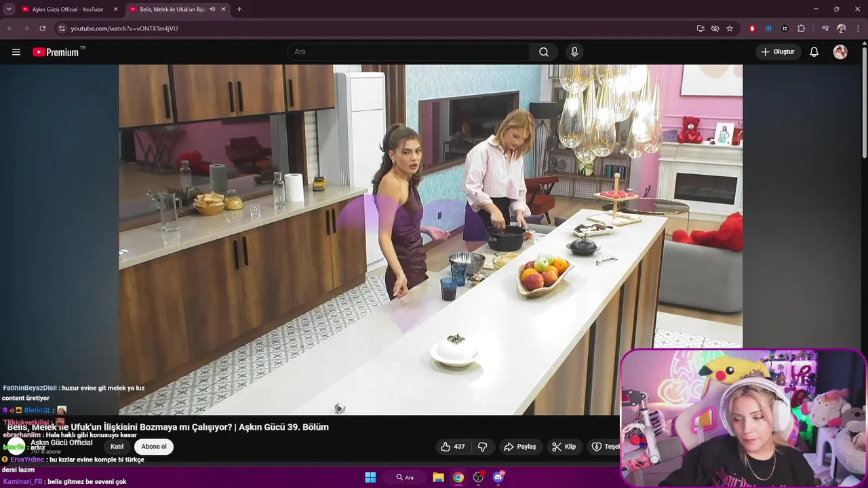The image size is (868, 488).
Task: Click the Katıl join button
Action: click(117, 447)
